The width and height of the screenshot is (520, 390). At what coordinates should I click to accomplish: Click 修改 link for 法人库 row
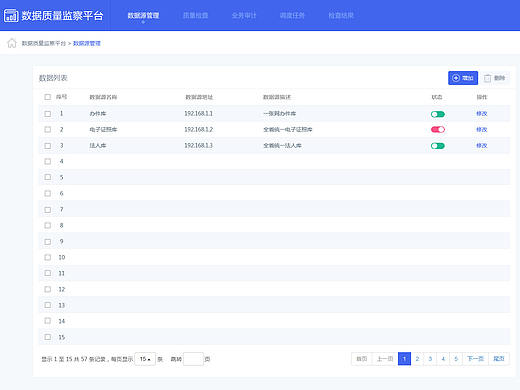[482, 146]
